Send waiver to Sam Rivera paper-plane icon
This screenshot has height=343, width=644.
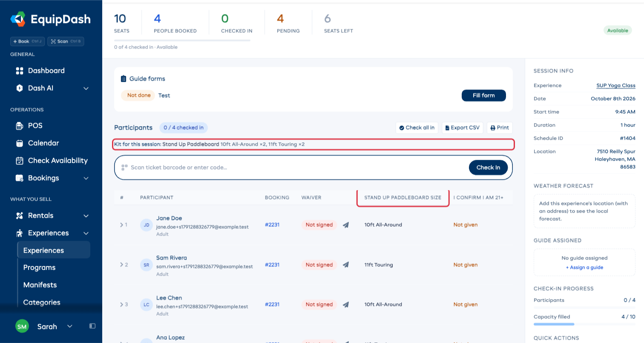click(346, 265)
